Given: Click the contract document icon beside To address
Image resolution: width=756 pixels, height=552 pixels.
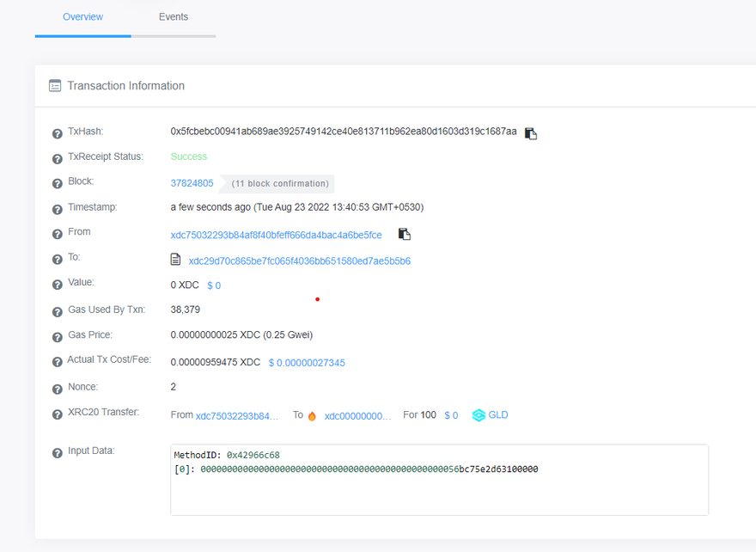Looking at the screenshot, I should 176,260.
